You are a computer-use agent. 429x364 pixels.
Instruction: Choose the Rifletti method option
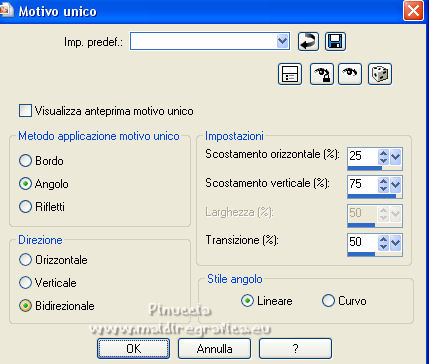tap(25, 207)
